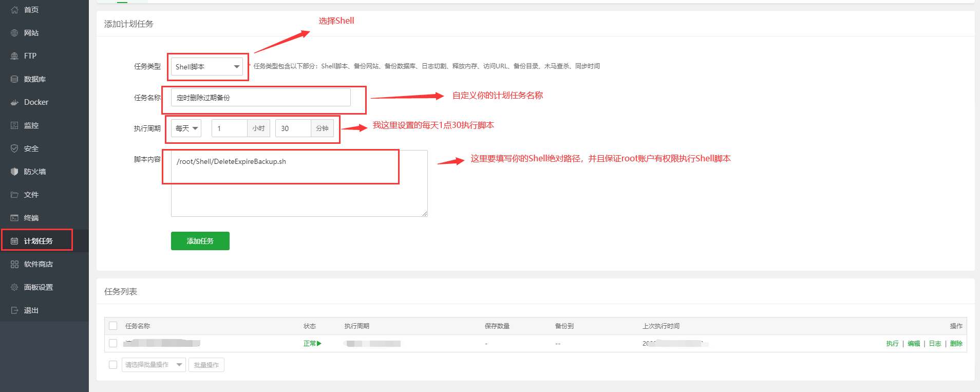Click the 上次执行时间 column header

click(661, 326)
